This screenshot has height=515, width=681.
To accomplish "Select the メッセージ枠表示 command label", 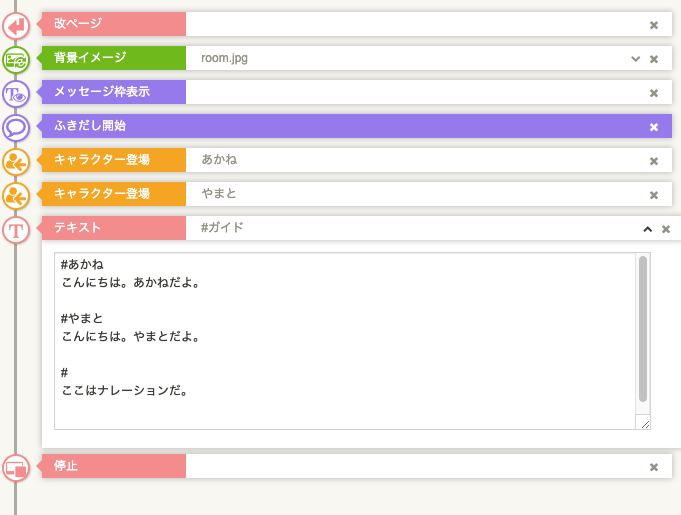I will (x=113, y=93).
